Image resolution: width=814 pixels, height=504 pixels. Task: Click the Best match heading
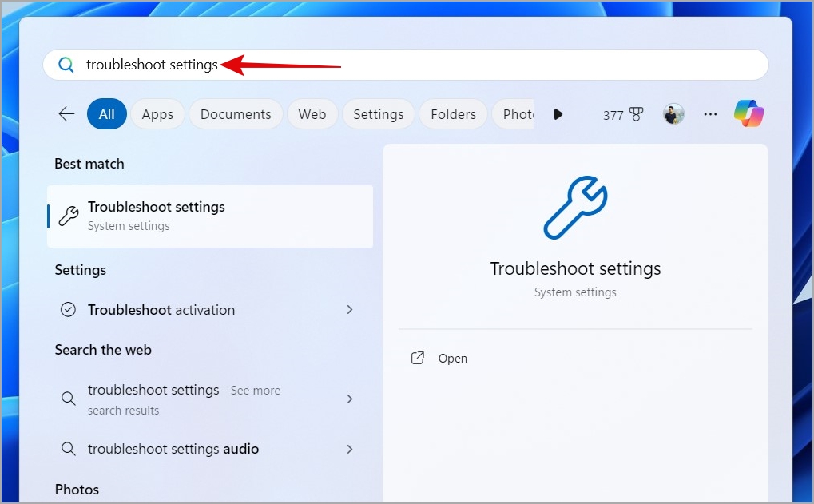[x=89, y=164]
